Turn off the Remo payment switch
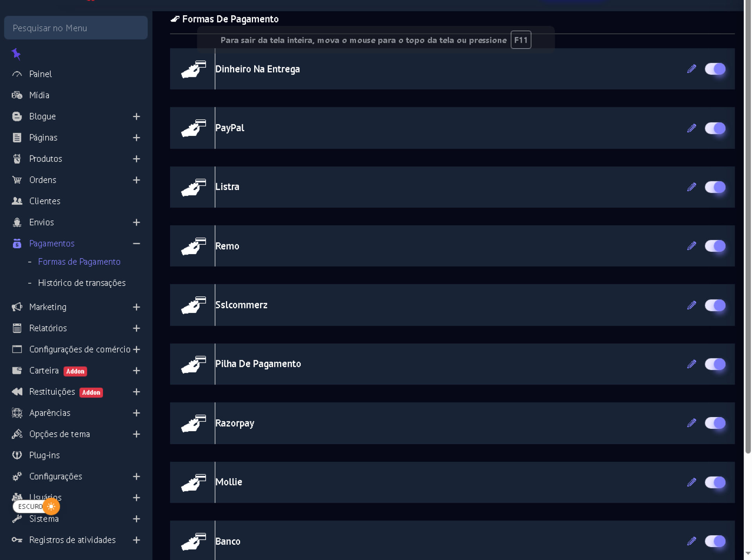Viewport: 752px width, 560px height. coord(715,246)
